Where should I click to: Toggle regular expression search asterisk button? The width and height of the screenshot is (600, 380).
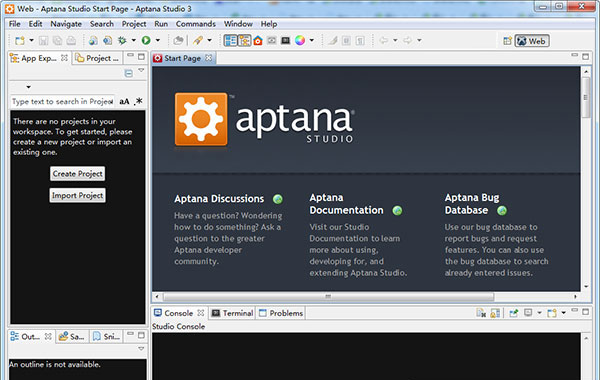139,101
